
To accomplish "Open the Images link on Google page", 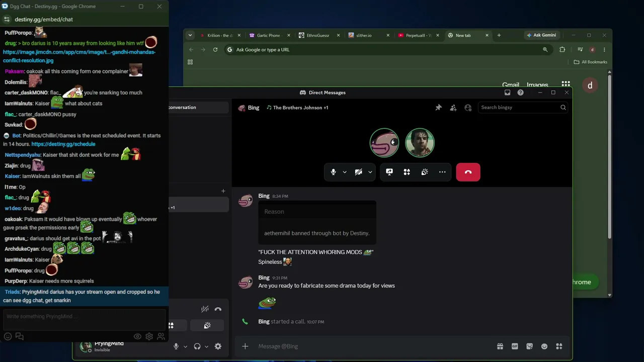I will pos(537,85).
